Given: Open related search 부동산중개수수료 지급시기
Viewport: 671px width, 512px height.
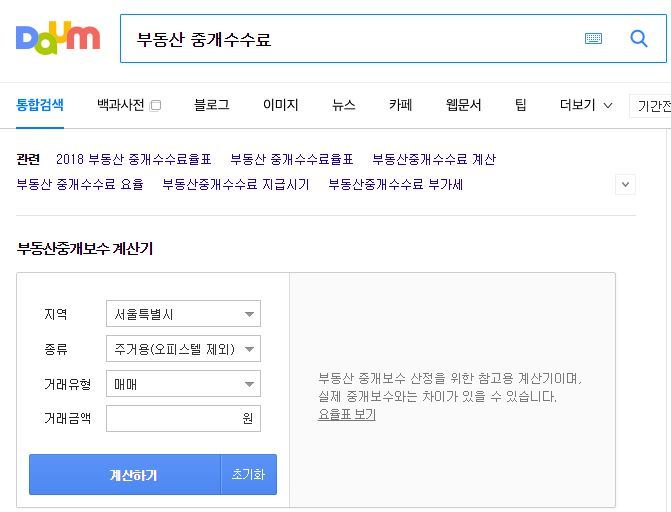Looking at the screenshot, I should click(236, 185).
